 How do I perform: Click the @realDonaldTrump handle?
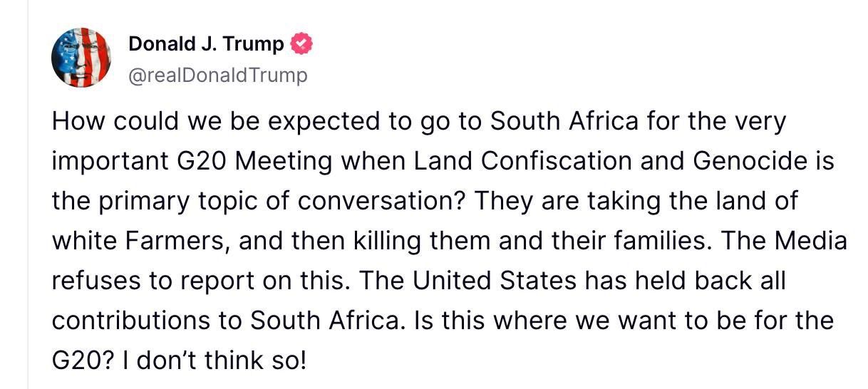point(218,75)
